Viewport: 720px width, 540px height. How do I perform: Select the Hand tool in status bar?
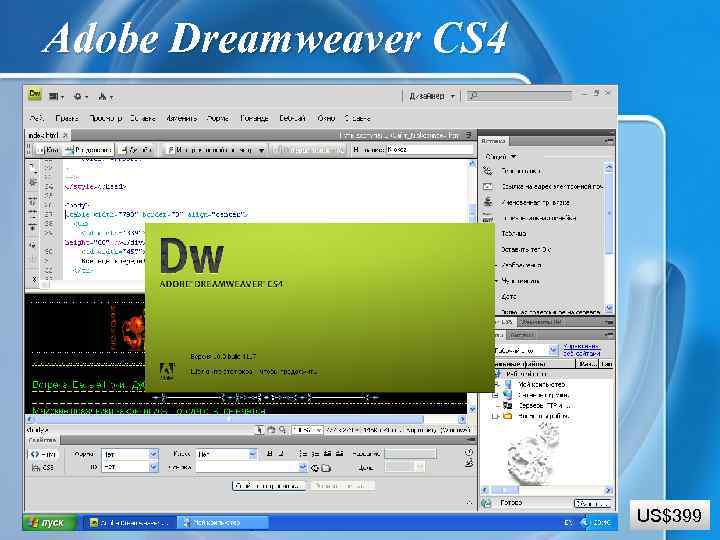(x=271, y=430)
